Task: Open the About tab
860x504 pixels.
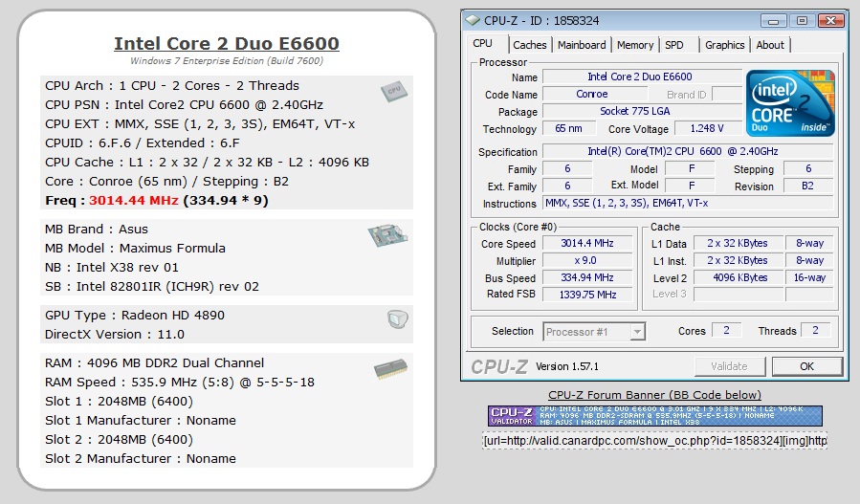Action: tap(770, 45)
